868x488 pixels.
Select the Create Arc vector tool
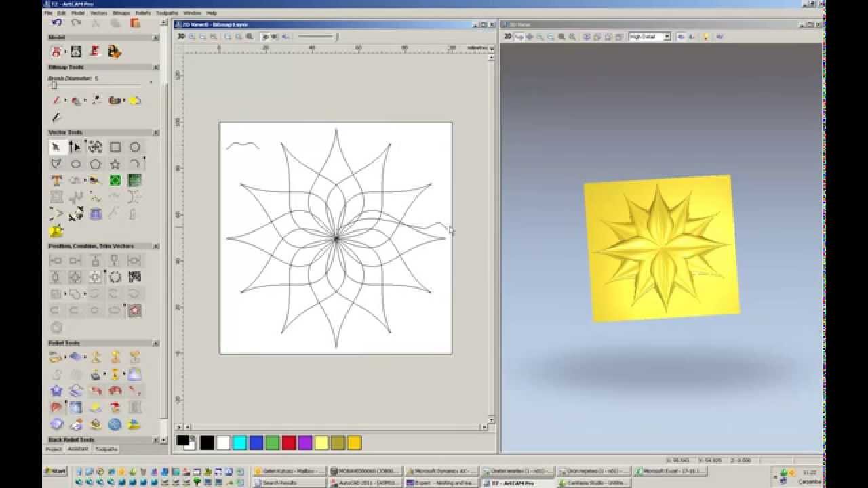135,164
